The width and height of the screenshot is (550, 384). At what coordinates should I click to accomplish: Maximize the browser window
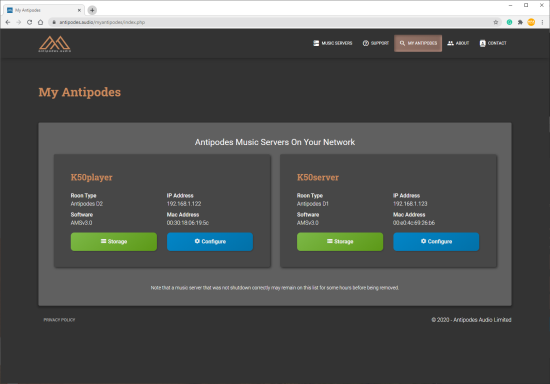(x=526, y=5)
